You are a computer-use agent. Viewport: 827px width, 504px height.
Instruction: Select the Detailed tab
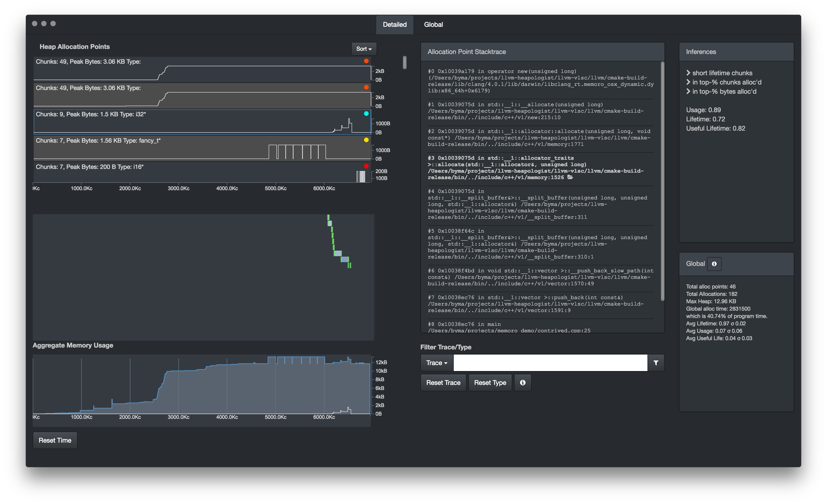point(394,24)
